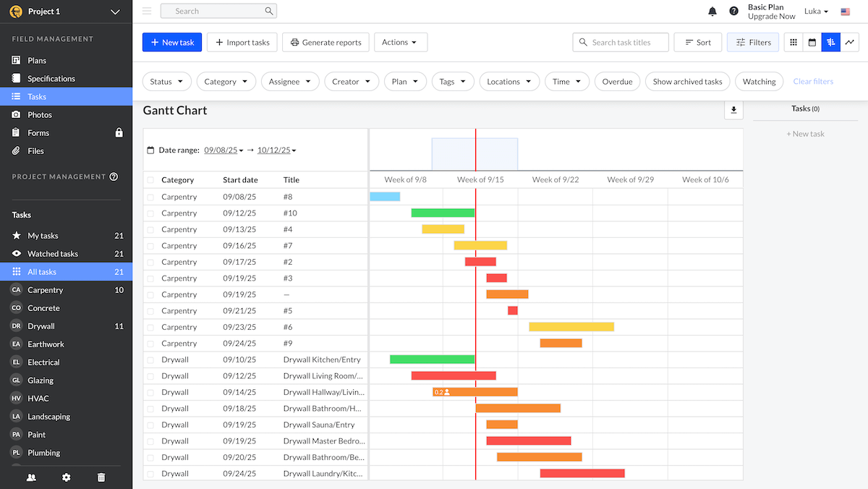Open the Status filter dropdown
868x489 pixels.
pyautogui.click(x=166, y=81)
